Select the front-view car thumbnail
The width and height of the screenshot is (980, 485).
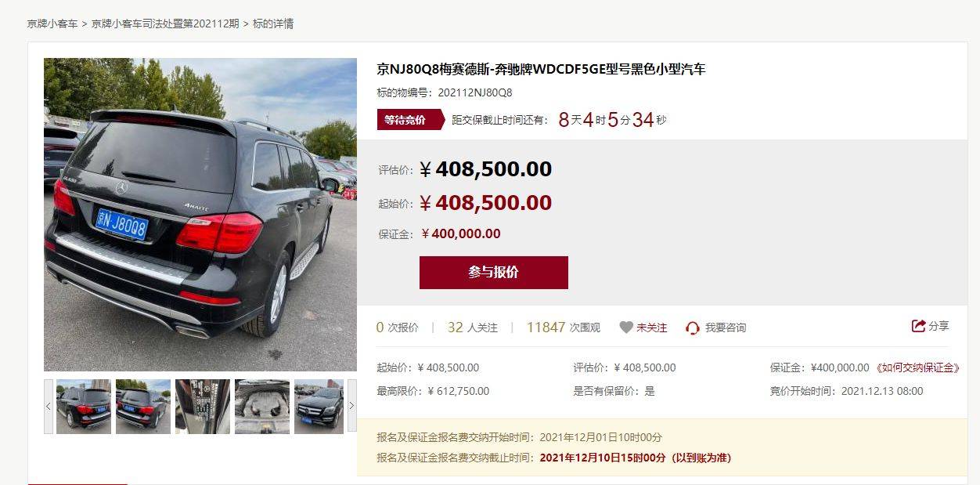point(319,407)
